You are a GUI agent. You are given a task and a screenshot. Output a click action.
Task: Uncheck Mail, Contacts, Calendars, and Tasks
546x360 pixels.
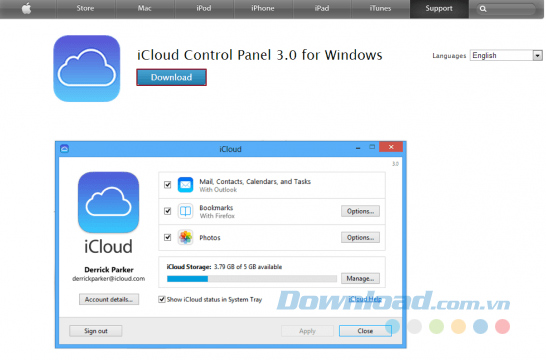point(167,185)
